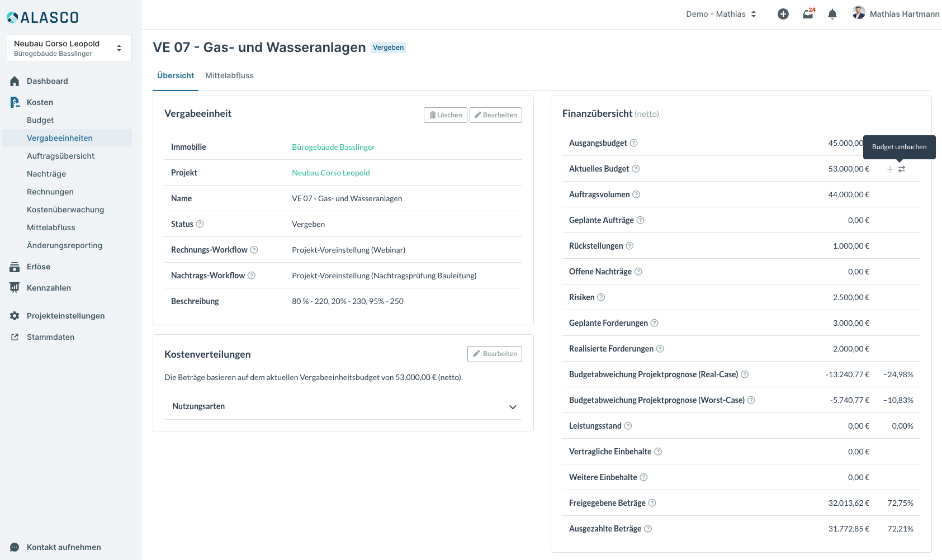Click the help icon next to Risiken
The height and width of the screenshot is (560, 942).
pyautogui.click(x=601, y=297)
